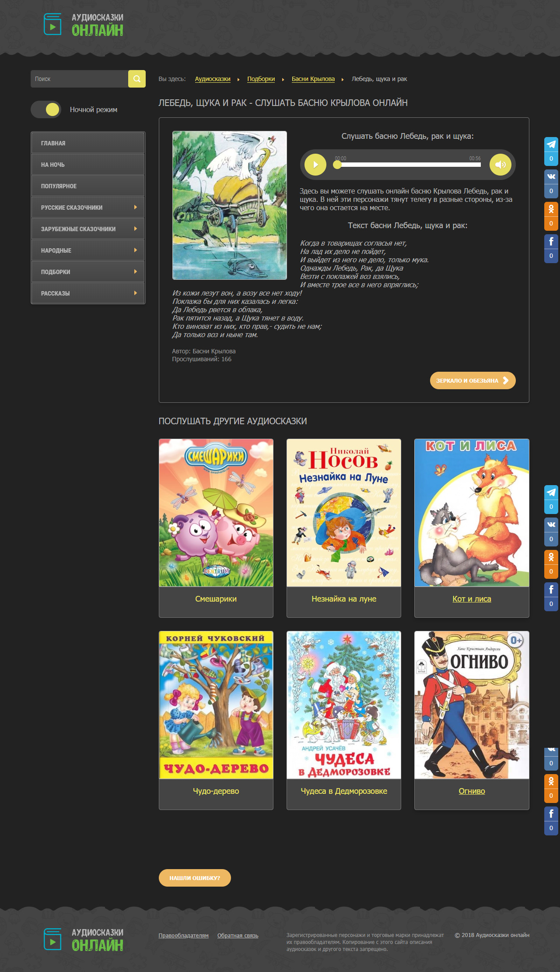
Task: Click the VK icon beside Кот и лиса
Action: [551, 525]
